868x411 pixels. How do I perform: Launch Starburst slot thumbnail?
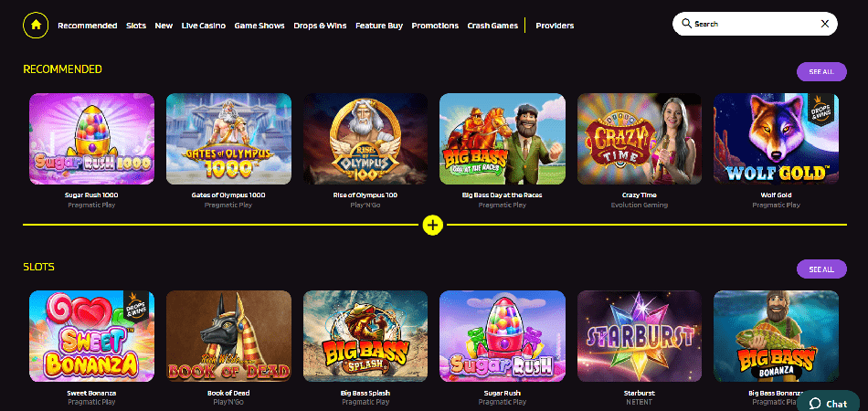pos(640,336)
